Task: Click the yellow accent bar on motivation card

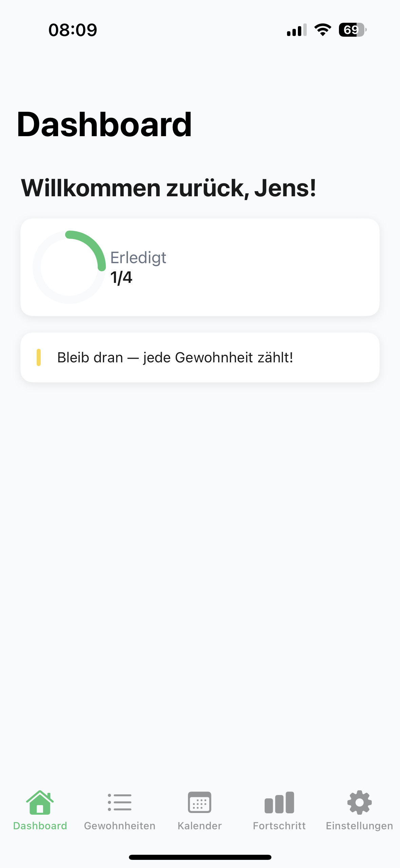Action: pyautogui.click(x=39, y=357)
